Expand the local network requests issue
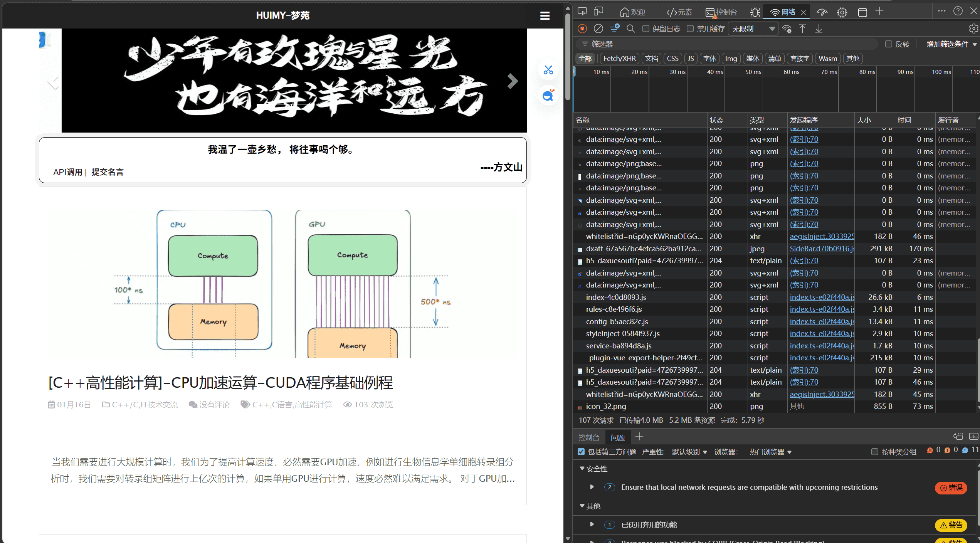This screenshot has width=980, height=543. 592,487
